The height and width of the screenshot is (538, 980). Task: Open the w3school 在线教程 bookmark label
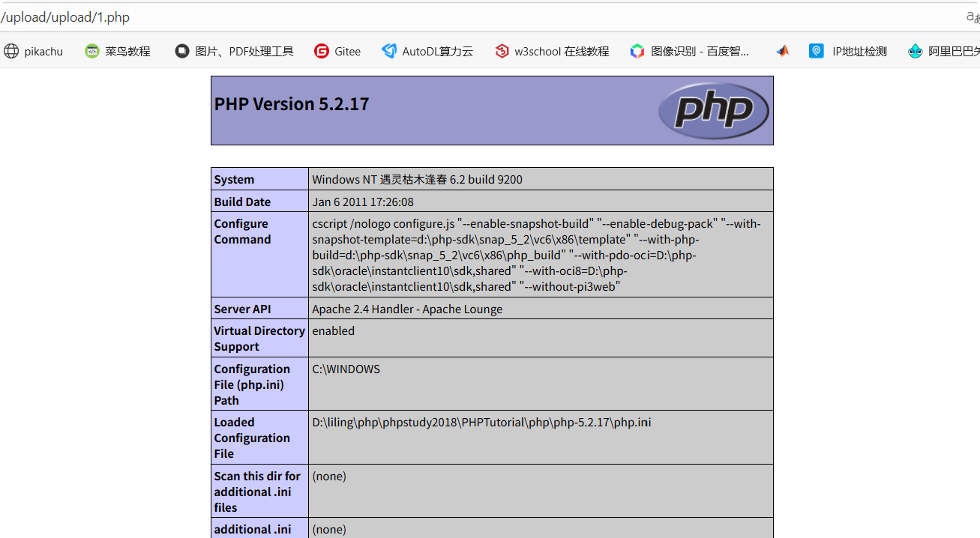point(562,52)
